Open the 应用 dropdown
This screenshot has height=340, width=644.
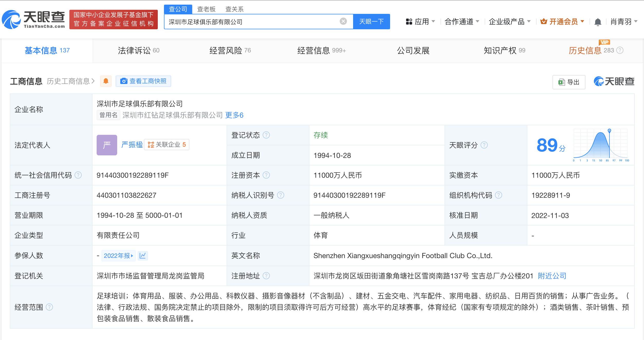(420, 22)
